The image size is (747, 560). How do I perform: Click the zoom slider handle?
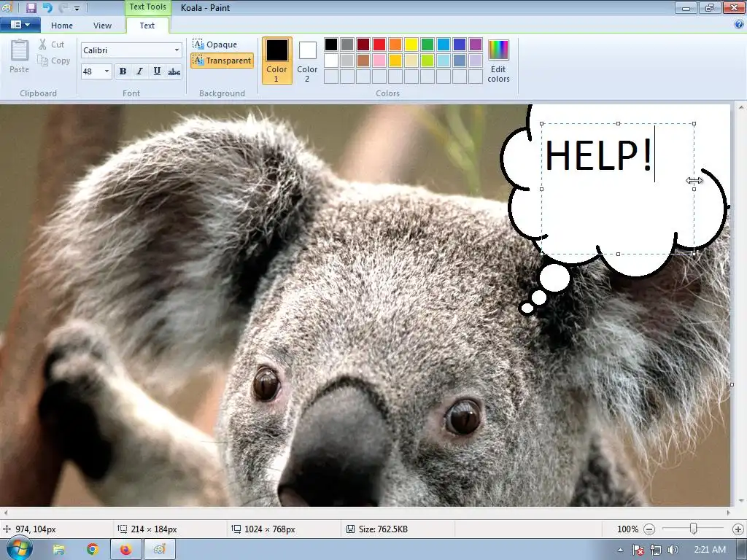coord(694,529)
